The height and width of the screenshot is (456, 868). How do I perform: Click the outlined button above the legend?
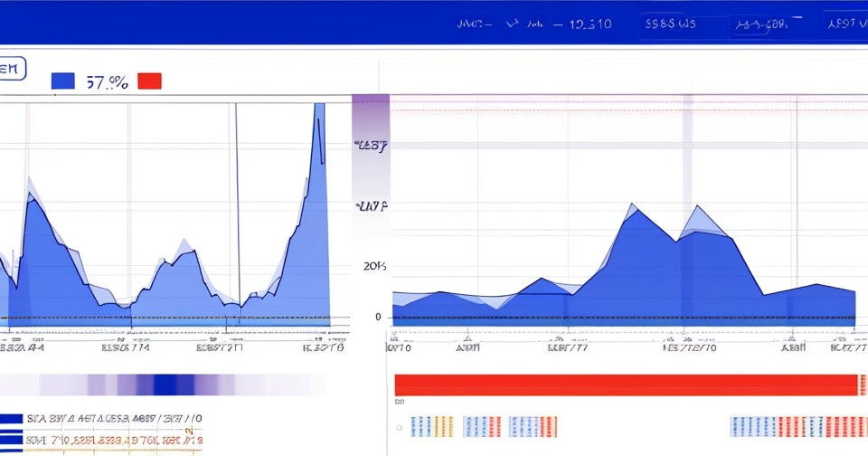click(12, 69)
